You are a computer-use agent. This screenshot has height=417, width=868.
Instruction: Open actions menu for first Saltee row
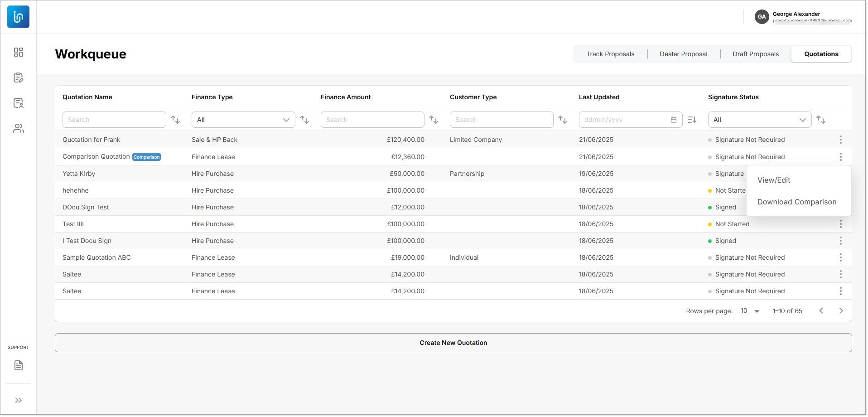[841, 274]
